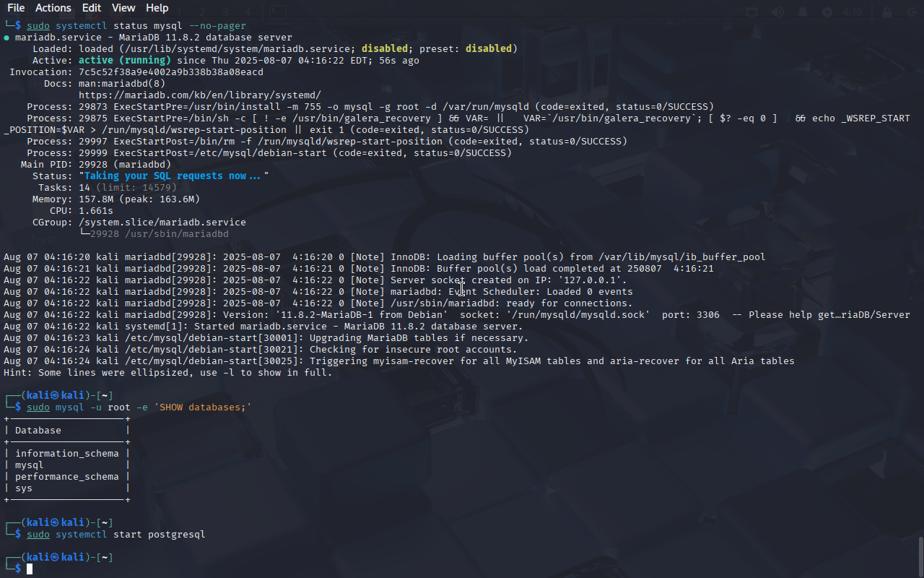
Task: Click the 'Triggering myisam-recover for all MyISAM tables' log line
Action: click(399, 361)
